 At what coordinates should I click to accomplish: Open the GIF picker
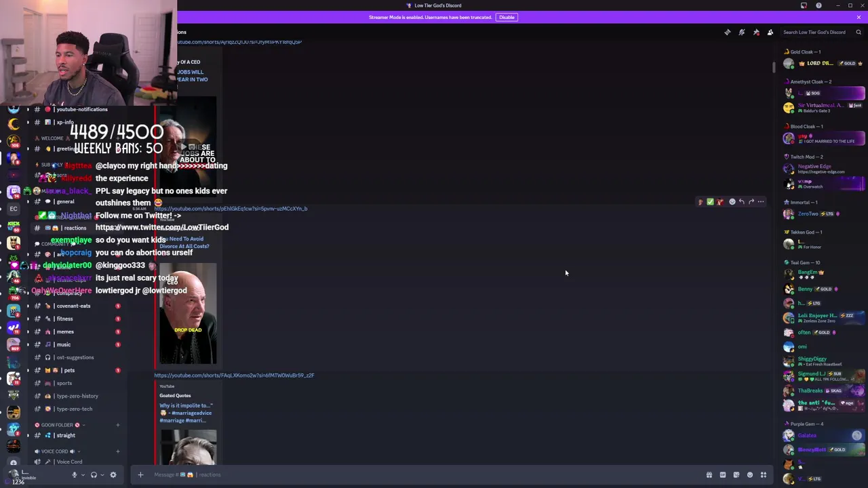coord(723,474)
